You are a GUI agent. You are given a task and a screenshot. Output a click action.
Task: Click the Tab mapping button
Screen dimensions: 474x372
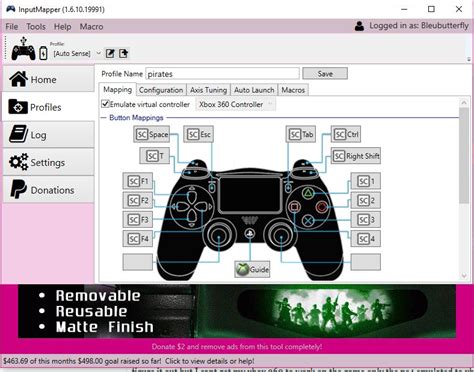pyautogui.click(x=301, y=134)
